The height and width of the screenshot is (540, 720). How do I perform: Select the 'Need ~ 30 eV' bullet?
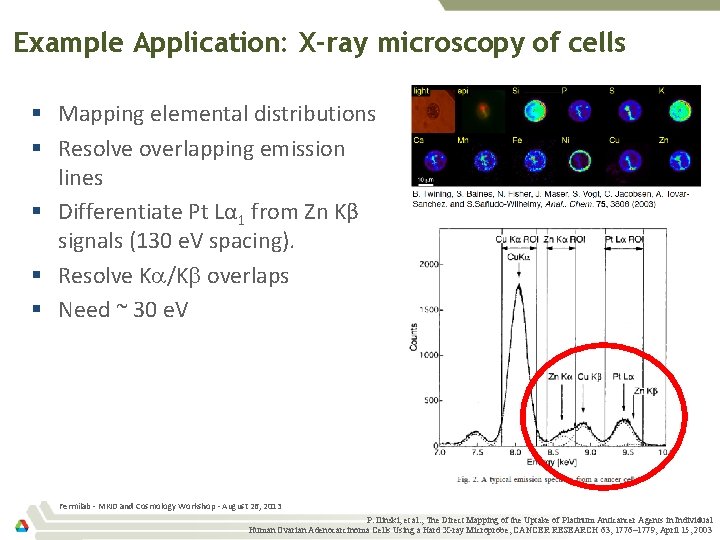click(123, 309)
